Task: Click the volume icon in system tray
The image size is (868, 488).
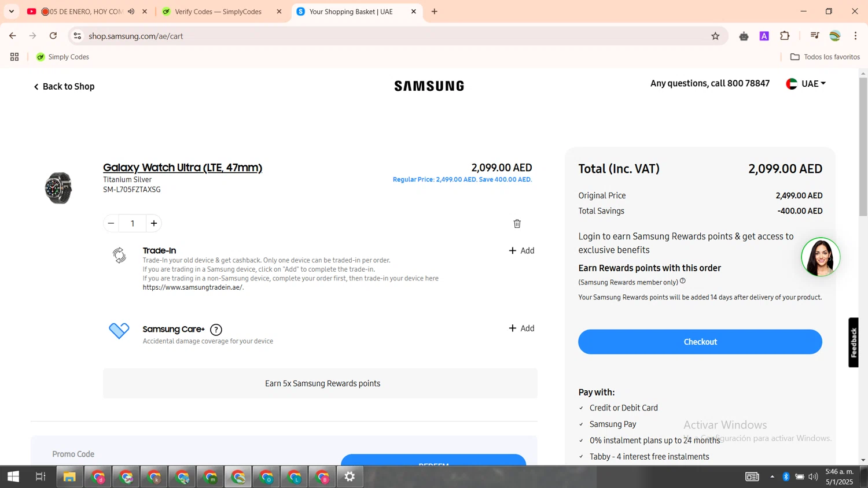Action: (x=813, y=477)
